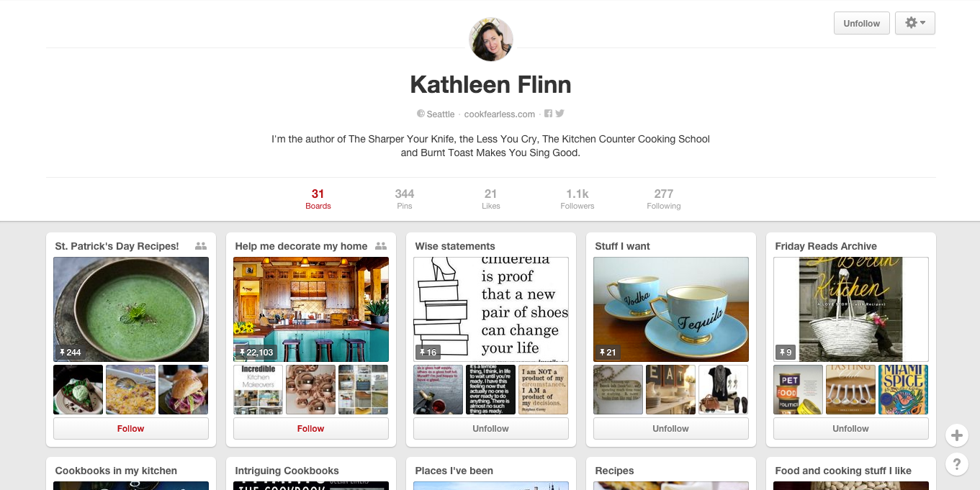Click the plus add-pin icon
This screenshot has width=980, height=490.
pyautogui.click(x=956, y=435)
